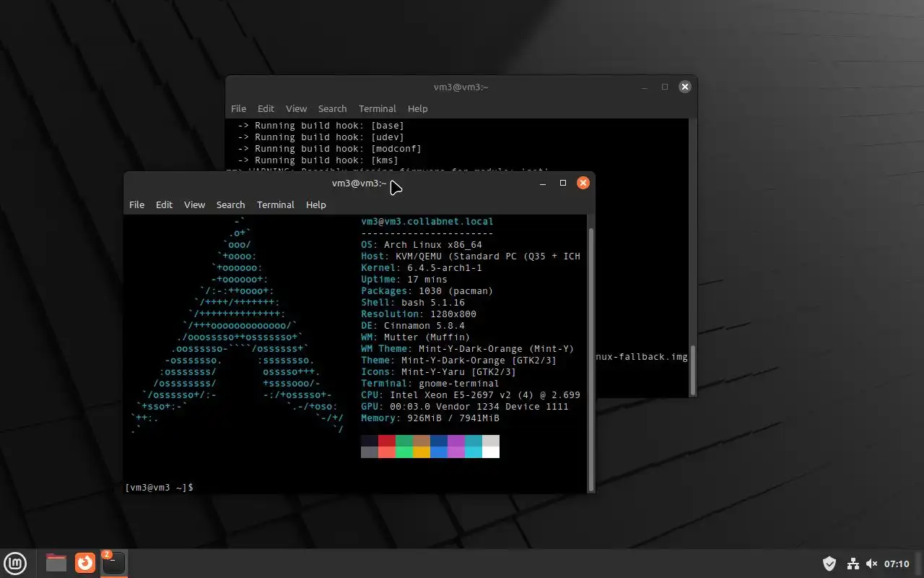The width and height of the screenshot is (924, 578).
Task: Click the dark blue neofetch color block
Action: pos(439,441)
